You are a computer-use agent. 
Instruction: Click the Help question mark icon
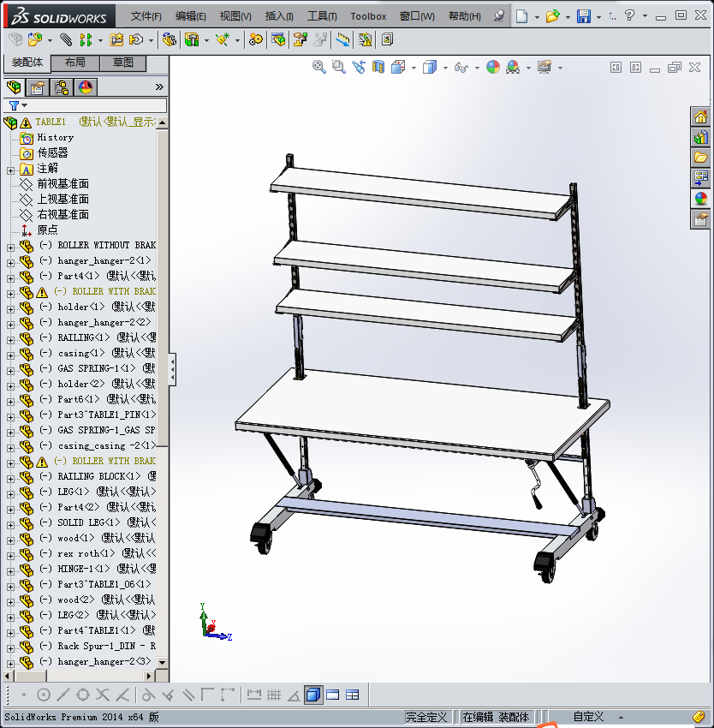click(629, 15)
